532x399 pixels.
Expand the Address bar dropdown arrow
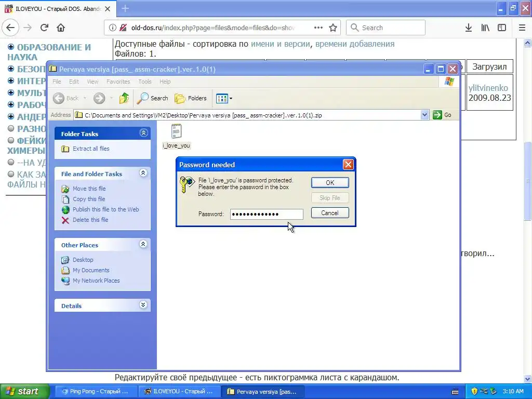coord(424,115)
